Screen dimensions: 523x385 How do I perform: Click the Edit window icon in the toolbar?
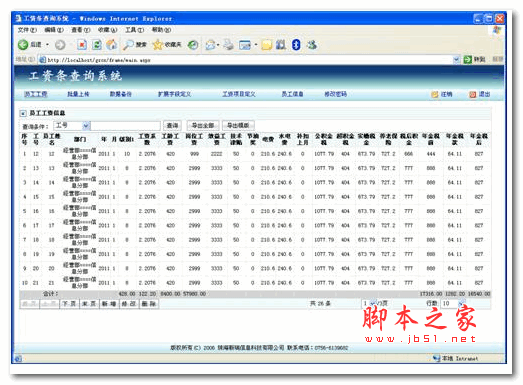click(x=245, y=45)
